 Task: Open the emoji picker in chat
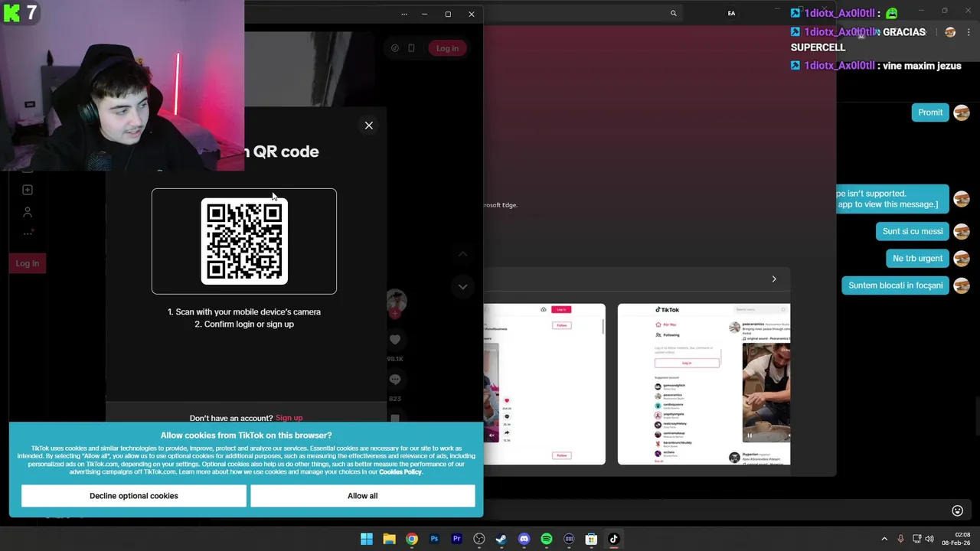957,510
